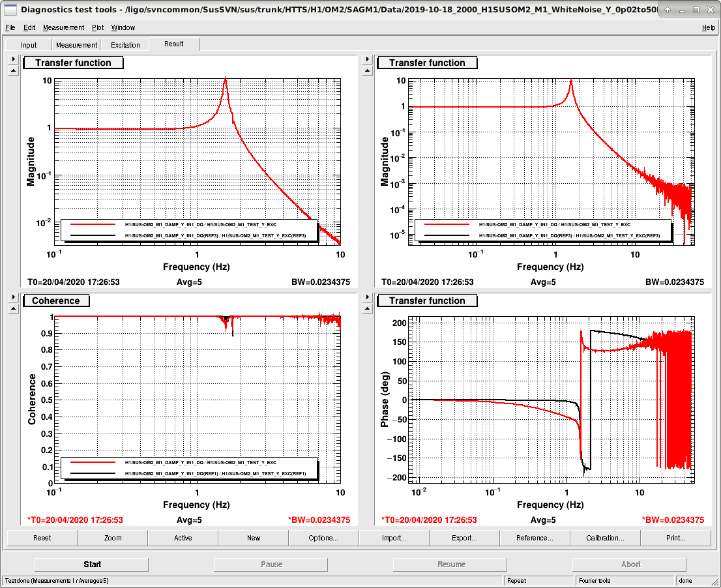This screenshot has height=588, width=721.
Task: Open the Calibration... dialog
Action: tap(605, 538)
